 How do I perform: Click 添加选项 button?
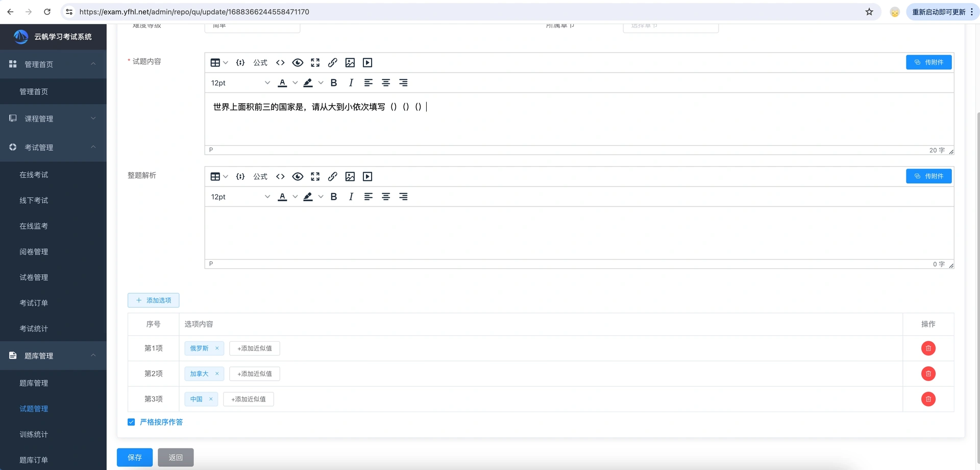(154, 300)
